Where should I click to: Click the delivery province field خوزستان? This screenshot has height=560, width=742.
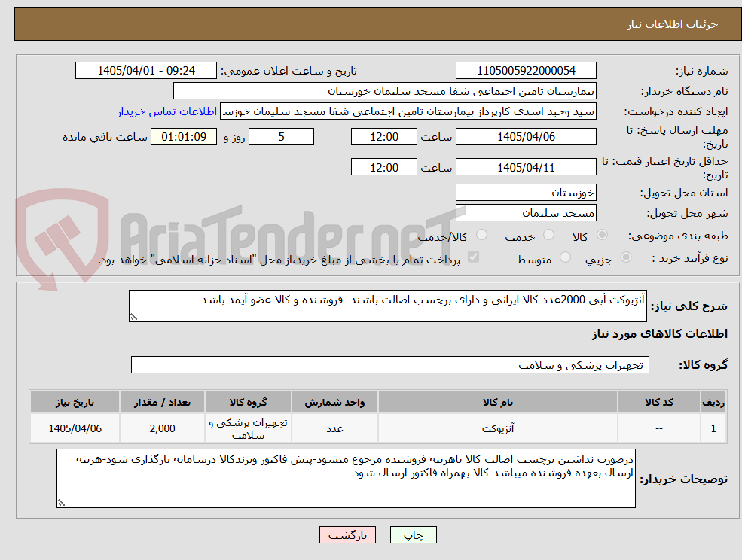pos(526,193)
